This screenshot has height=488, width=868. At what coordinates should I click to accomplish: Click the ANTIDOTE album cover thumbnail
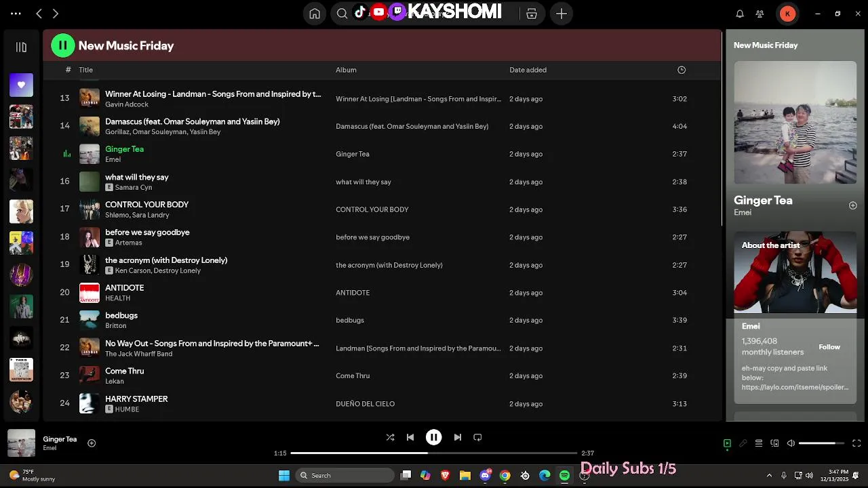point(90,293)
